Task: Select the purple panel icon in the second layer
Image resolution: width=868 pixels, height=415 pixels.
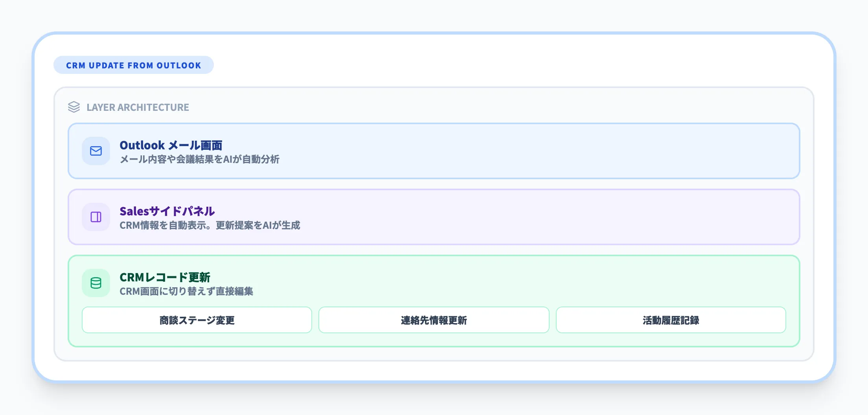Action: [x=96, y=217]
